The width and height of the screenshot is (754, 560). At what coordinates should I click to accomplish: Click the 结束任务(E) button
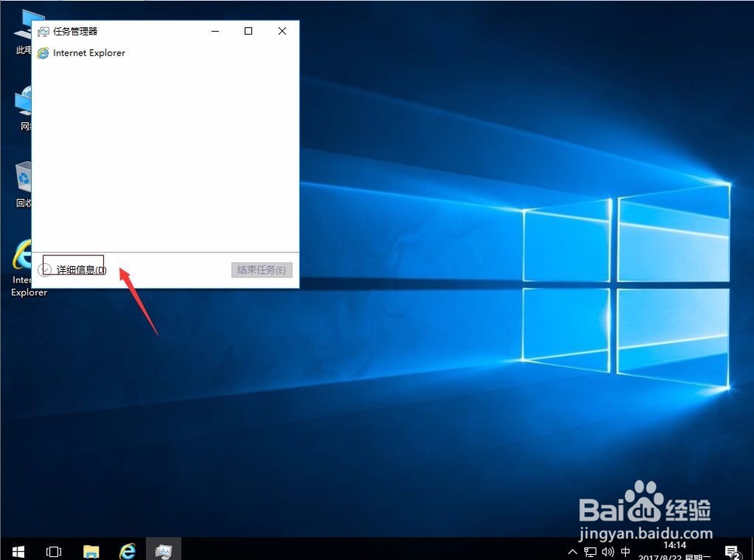tap(261, 269)
